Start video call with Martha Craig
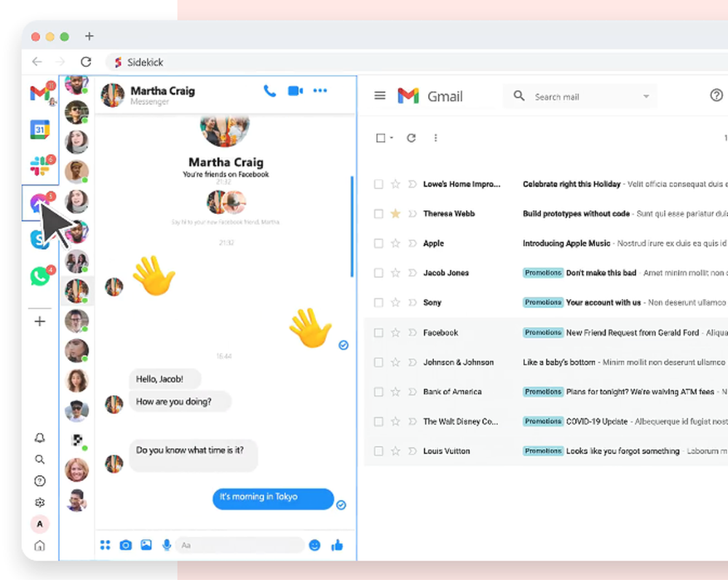Viewport: 728px width, 580px height. click(x=296, y=90)
